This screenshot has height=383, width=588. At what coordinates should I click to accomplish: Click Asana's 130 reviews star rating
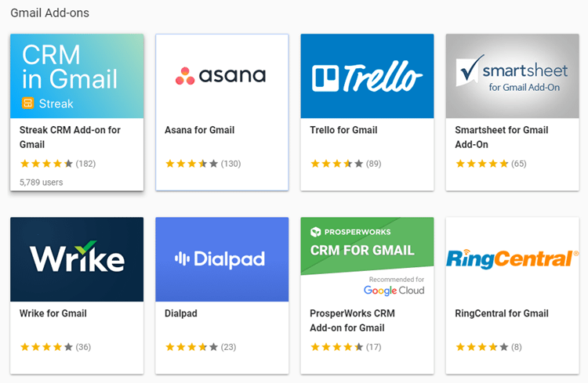(x=203, y=164)
